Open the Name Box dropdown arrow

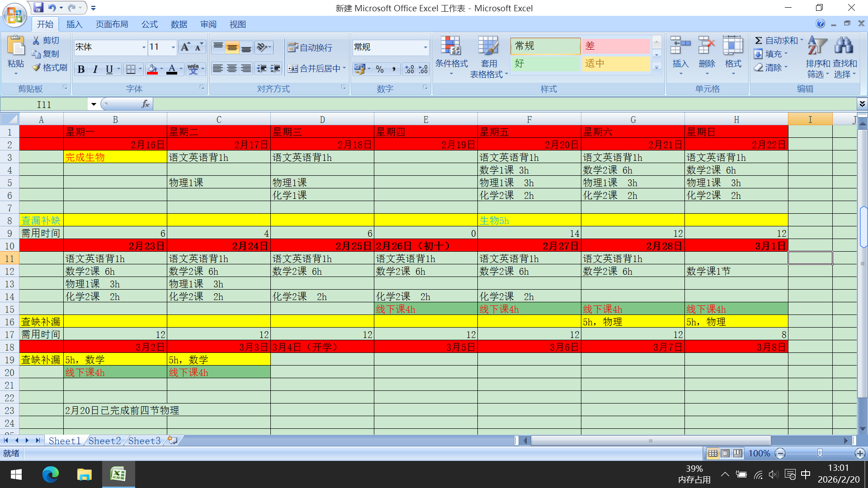[94, 104]
